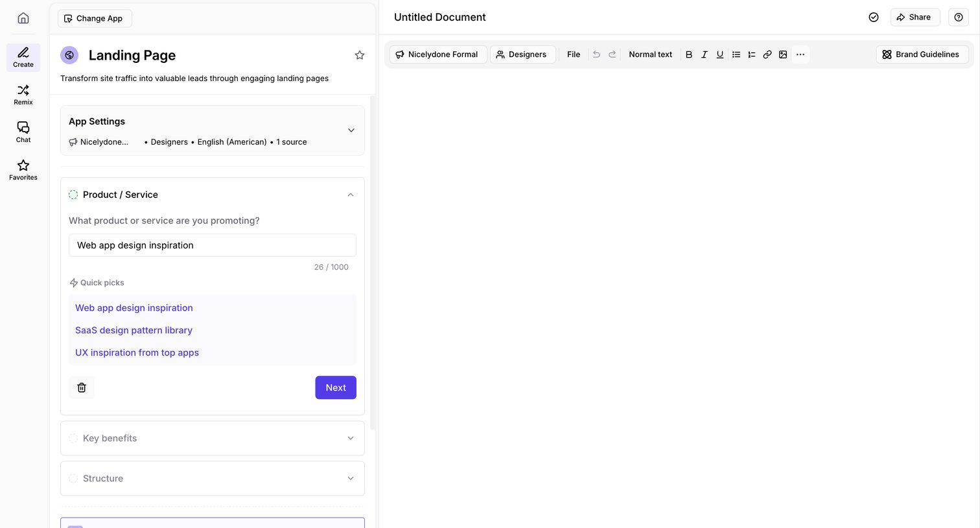
Task: Open more toolbar options ellipsis
Action: click(x=800, y=54)
